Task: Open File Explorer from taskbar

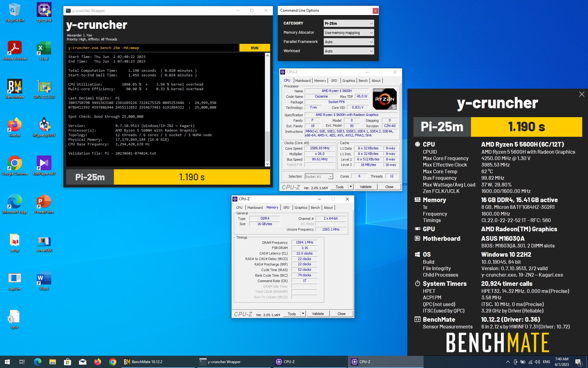Action: [53, 362]
